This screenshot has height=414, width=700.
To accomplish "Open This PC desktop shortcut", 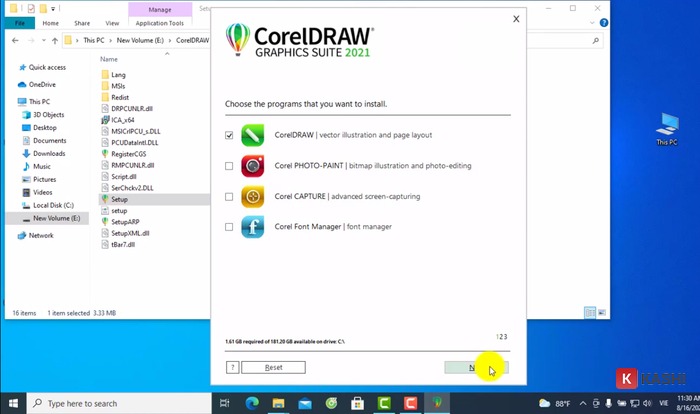I will (x=667, y=130).
